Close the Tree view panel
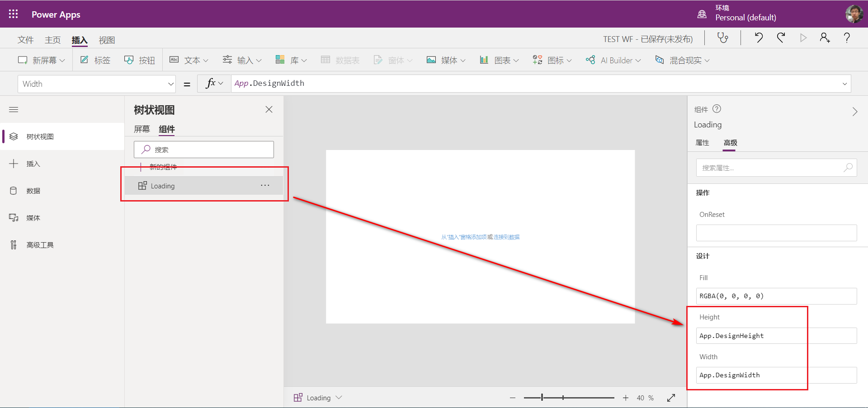 click(x=269, y=109)
